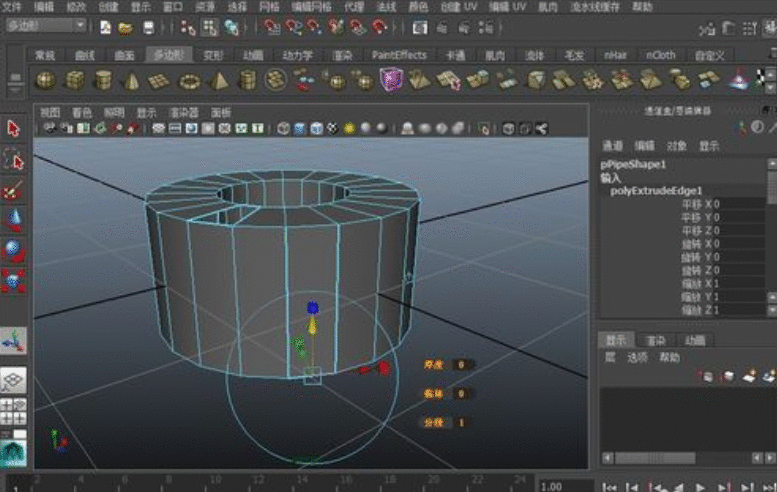The image size is (777, 492).
Task: Click the blue Y-axis manipulator handle
Action: [x=312, y=309]
